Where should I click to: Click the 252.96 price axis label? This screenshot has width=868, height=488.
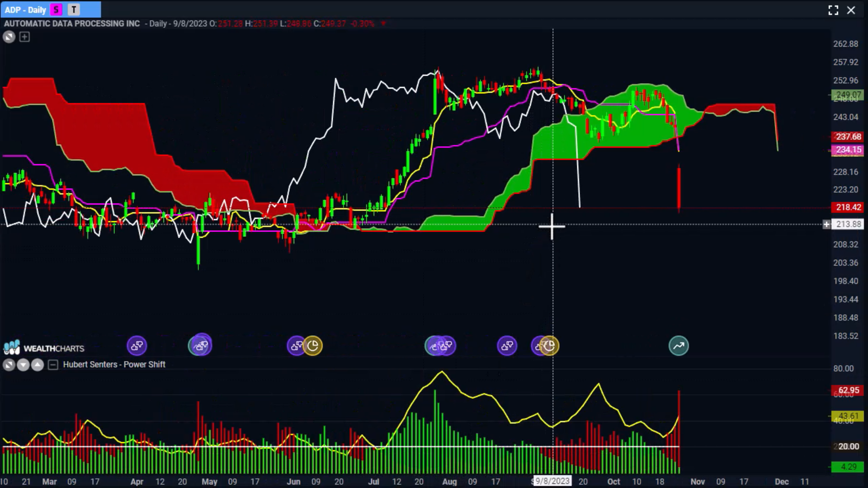(x=845, y=80)
